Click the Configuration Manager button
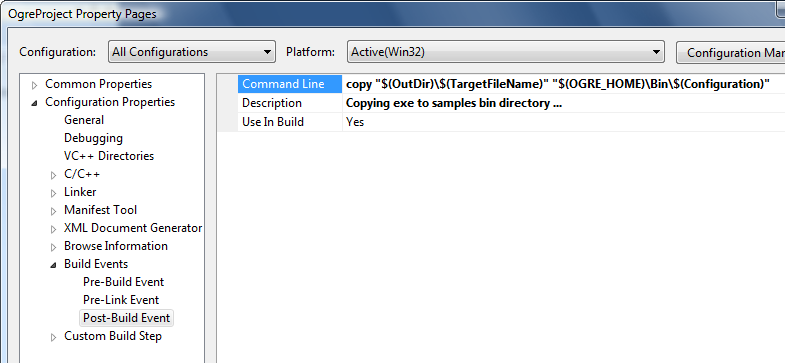This screenshot has width=785, height=363. click(x=730, y=52)
